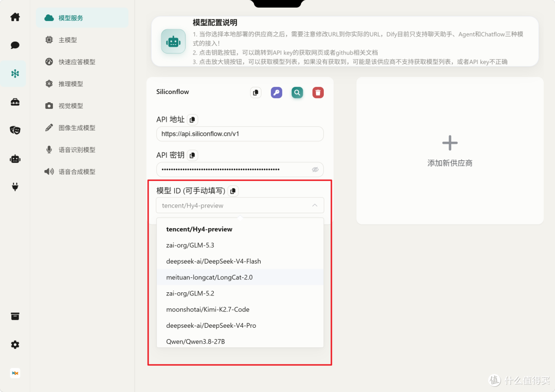This screenshot has height=392, width=555.
Task: Toggle API key visibility eye icon
Action: click(x=315, y=170)
